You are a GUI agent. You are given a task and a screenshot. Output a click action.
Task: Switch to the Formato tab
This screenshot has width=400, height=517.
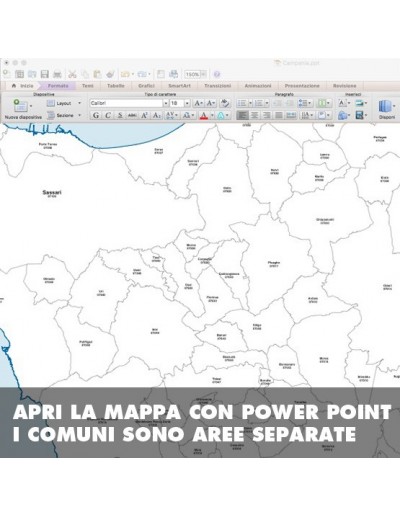point(58,86)
